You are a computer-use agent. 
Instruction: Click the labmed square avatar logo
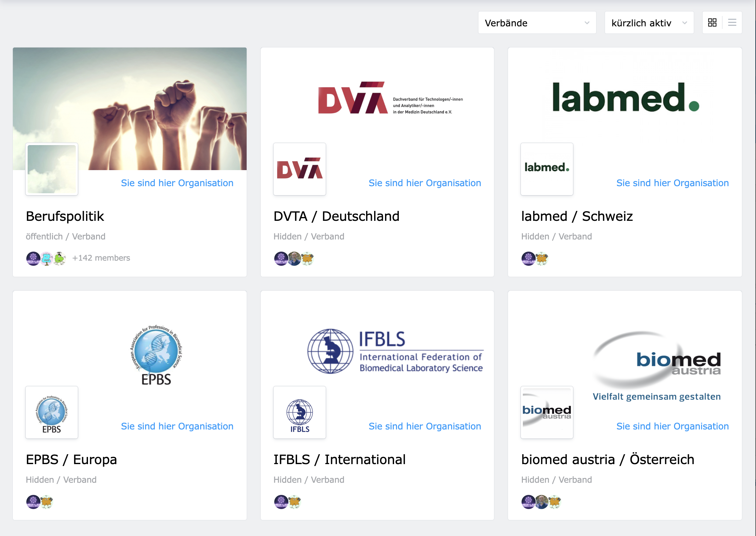tap(547, 169)
